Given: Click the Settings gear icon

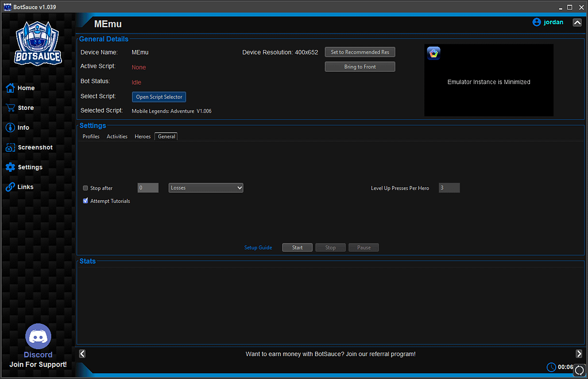Looking at the screenshot, I should pos(10,167).
